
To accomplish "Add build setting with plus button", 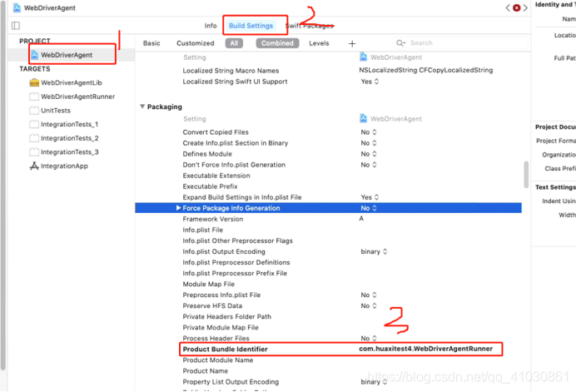I will tap(352, 44).
